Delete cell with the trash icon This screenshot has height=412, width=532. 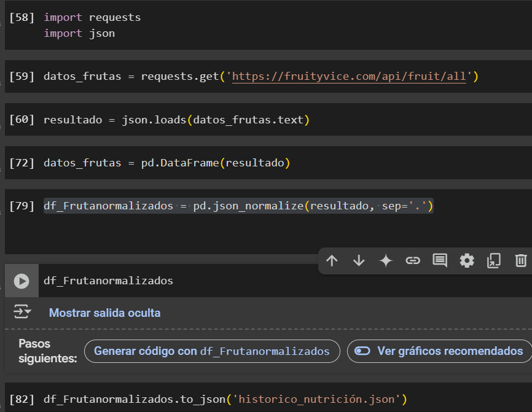pyautogui.click(x=521, y=261)
